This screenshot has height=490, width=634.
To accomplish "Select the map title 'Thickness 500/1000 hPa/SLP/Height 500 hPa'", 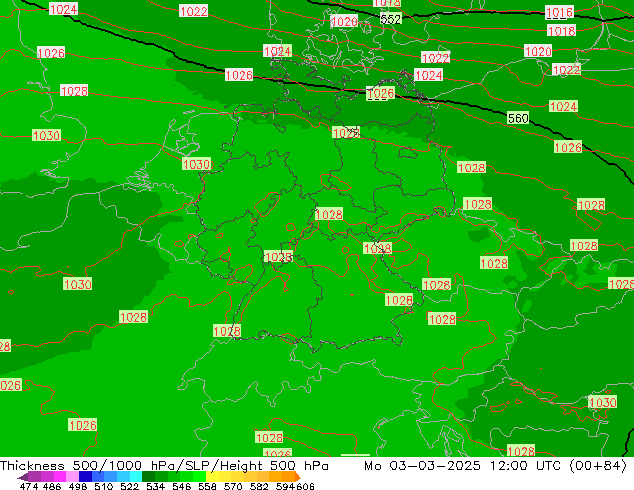I will [164, 465].
